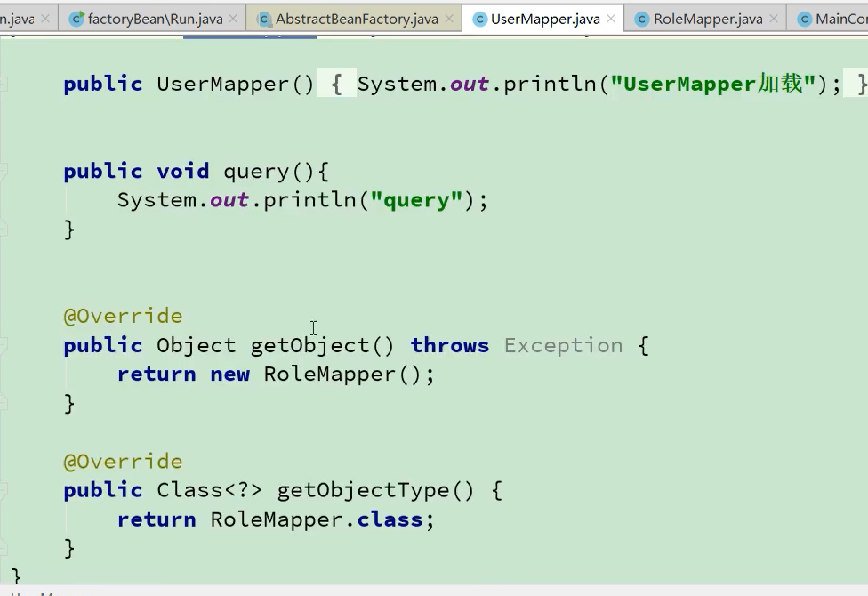
Task: Click the getObjectType method name
Action: (363, 491)
